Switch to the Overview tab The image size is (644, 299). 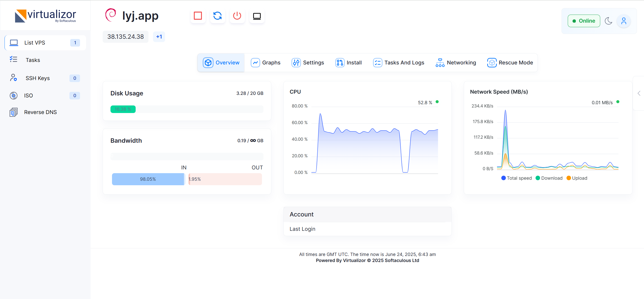coord(221,63)
